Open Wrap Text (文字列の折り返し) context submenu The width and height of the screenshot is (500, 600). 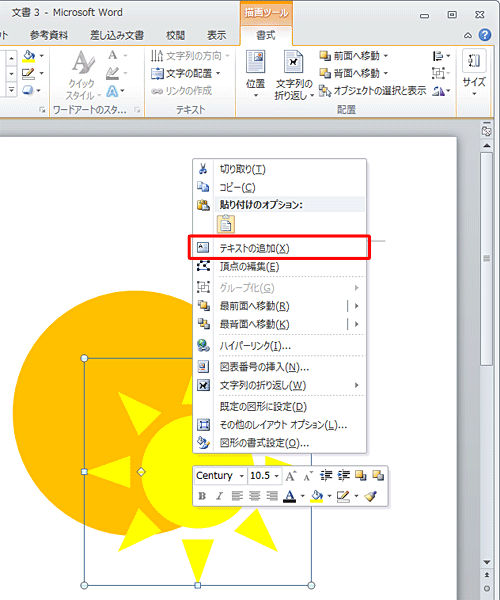point(279,385)
